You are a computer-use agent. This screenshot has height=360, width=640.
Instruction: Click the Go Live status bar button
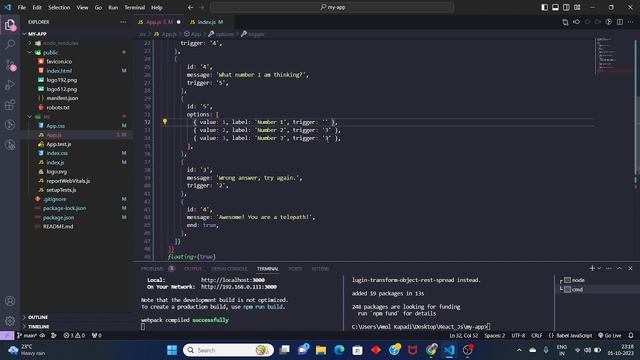(x=610, y=336)
